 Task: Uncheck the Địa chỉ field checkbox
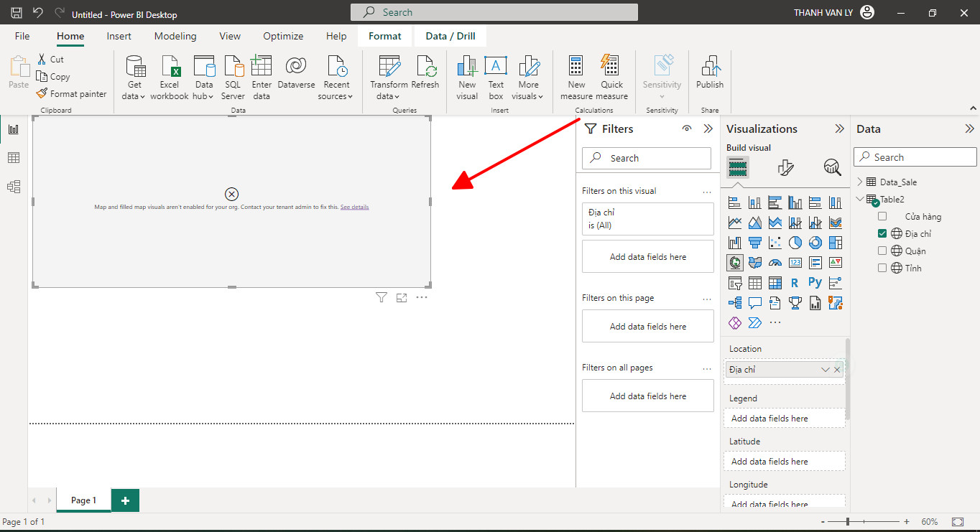click(882, 233)
